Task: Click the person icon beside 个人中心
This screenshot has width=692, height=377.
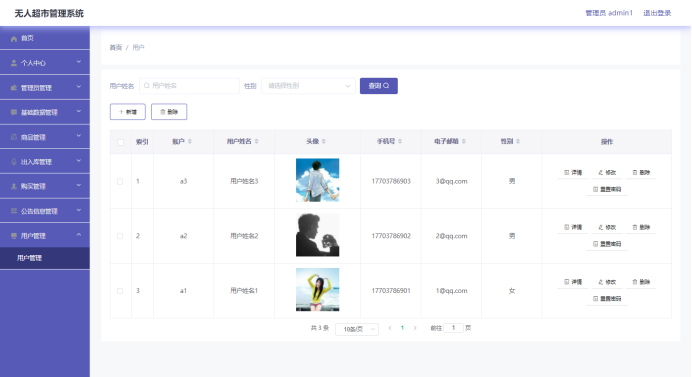Action: [x=14, y=63]
